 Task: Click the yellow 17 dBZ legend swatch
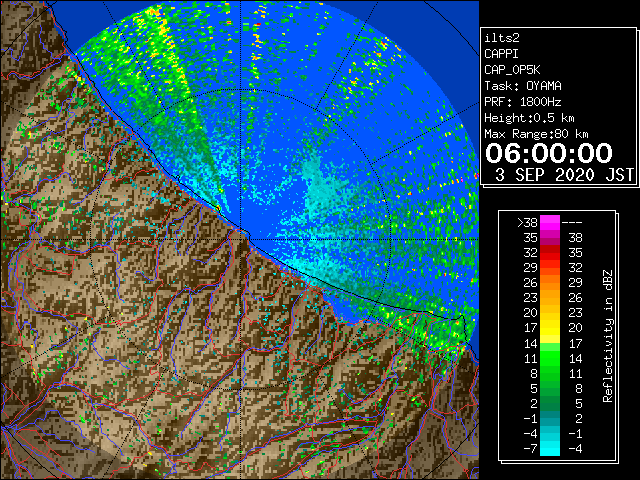pos(550,328)
